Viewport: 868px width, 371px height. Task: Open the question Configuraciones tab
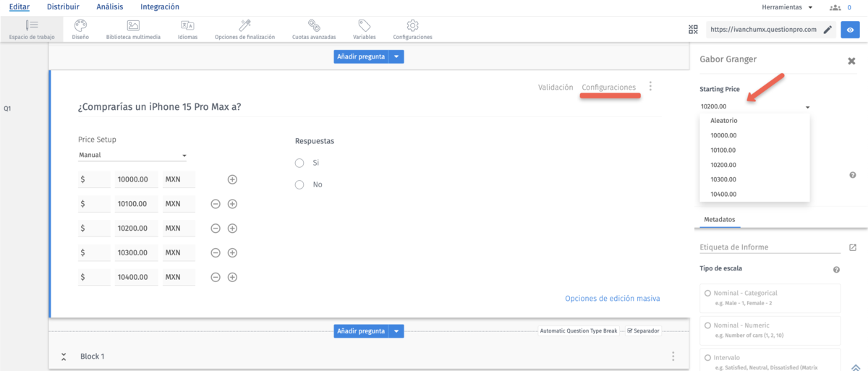[x=609, y=88]
